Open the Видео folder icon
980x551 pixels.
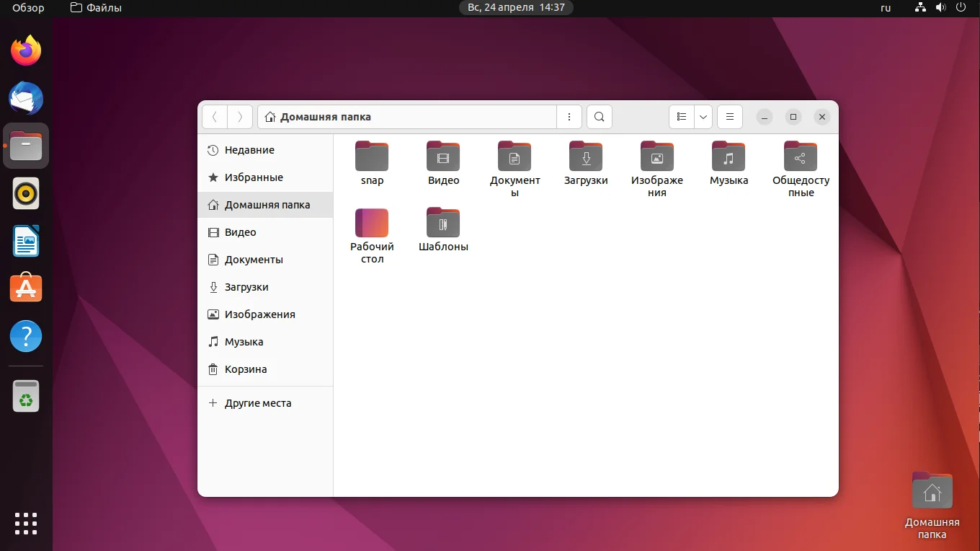443,157
